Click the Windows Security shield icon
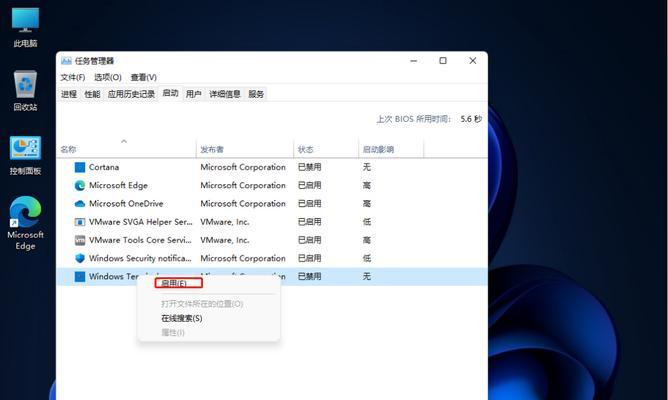Screen dimensions: 668x400 (x=80, y=258)
